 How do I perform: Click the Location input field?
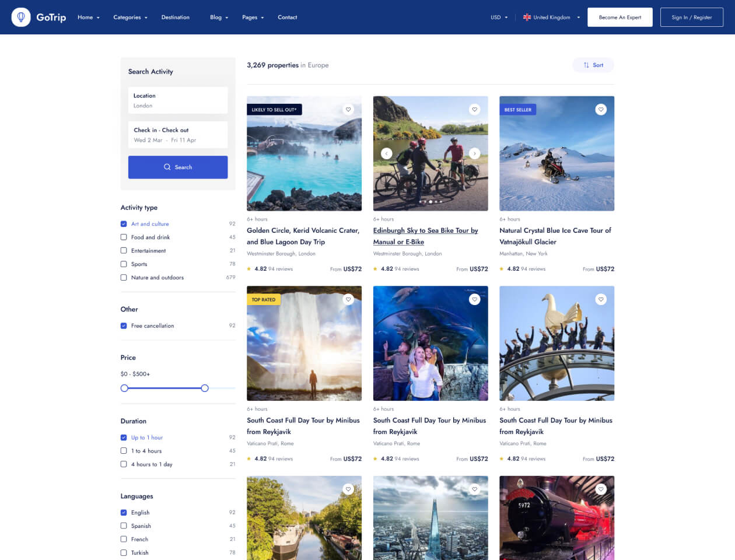[178, 100]
